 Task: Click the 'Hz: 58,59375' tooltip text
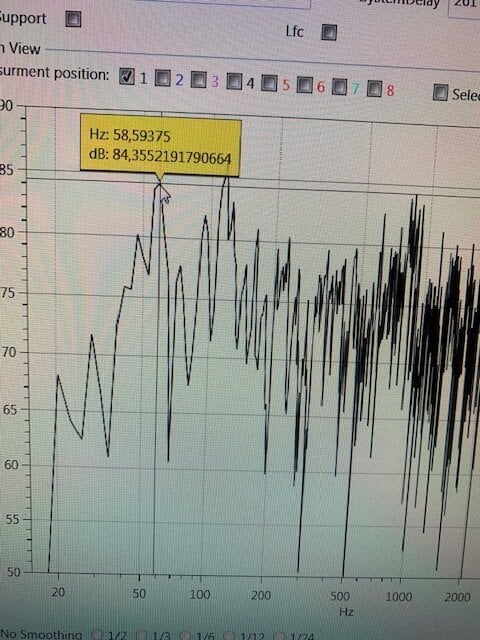click(x=130, y=135)
